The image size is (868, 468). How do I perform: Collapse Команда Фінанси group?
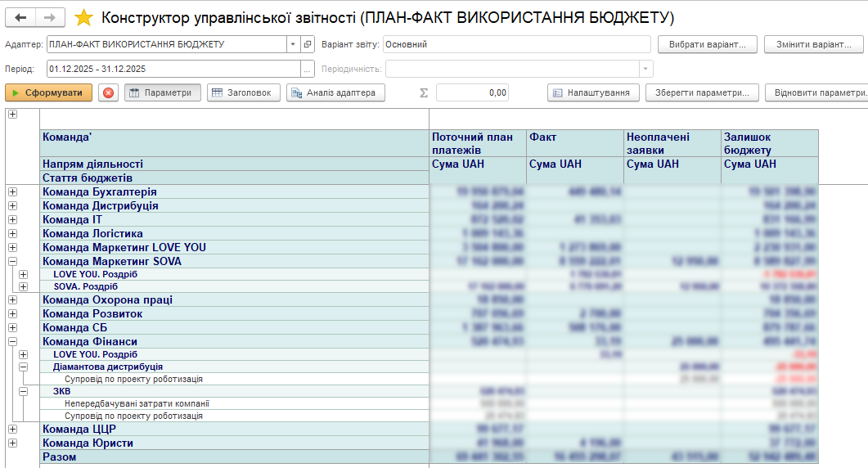coord(13,342)
